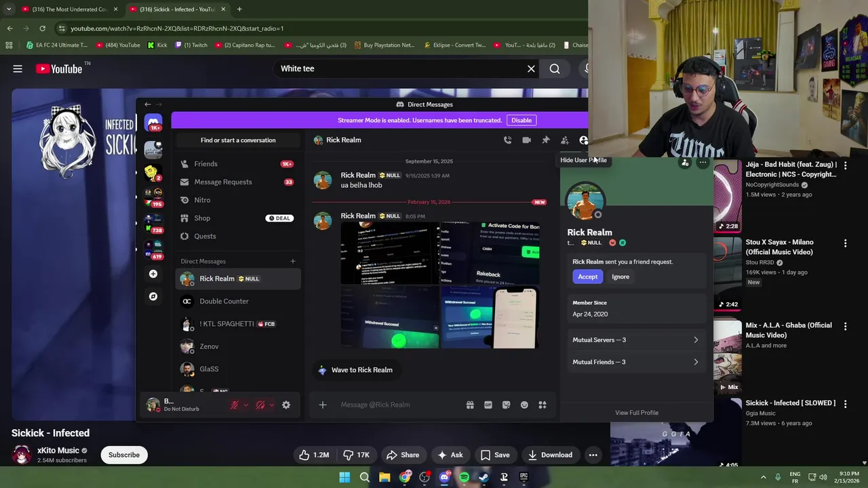Show hidden system tray icons
This screenshot has width=868, height=488.
point(763,477)
